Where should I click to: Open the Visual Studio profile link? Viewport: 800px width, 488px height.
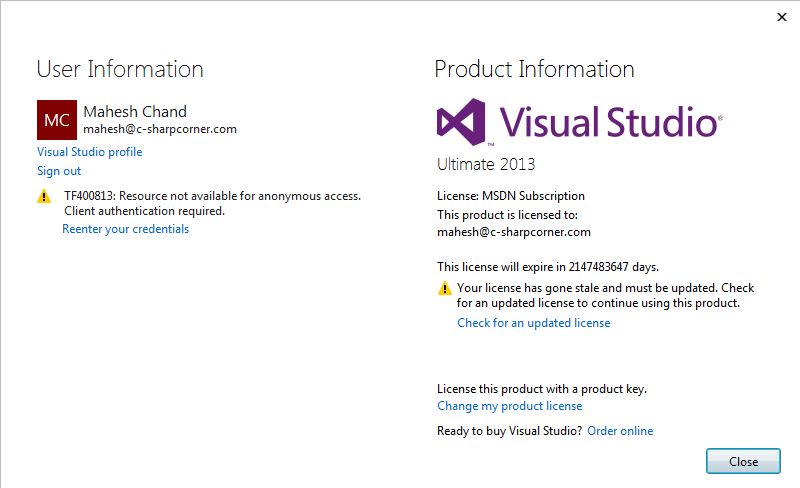(90, 152)
